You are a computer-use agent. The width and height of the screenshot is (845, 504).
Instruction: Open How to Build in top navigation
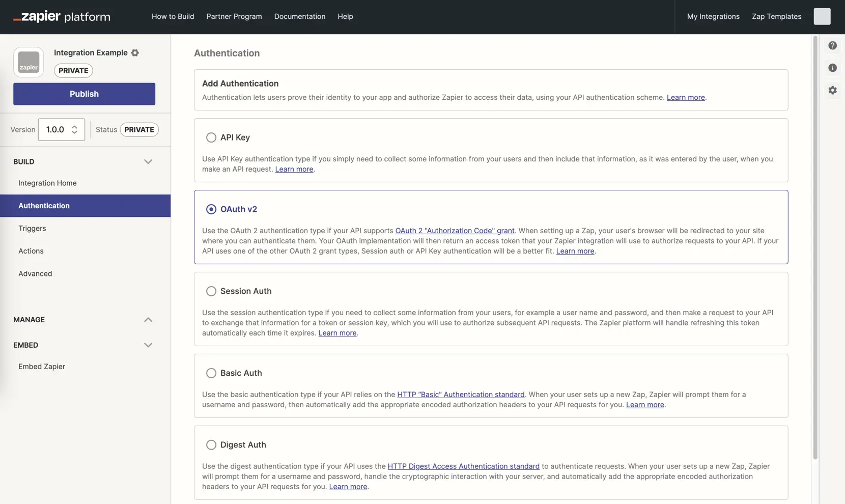point(173,16)
